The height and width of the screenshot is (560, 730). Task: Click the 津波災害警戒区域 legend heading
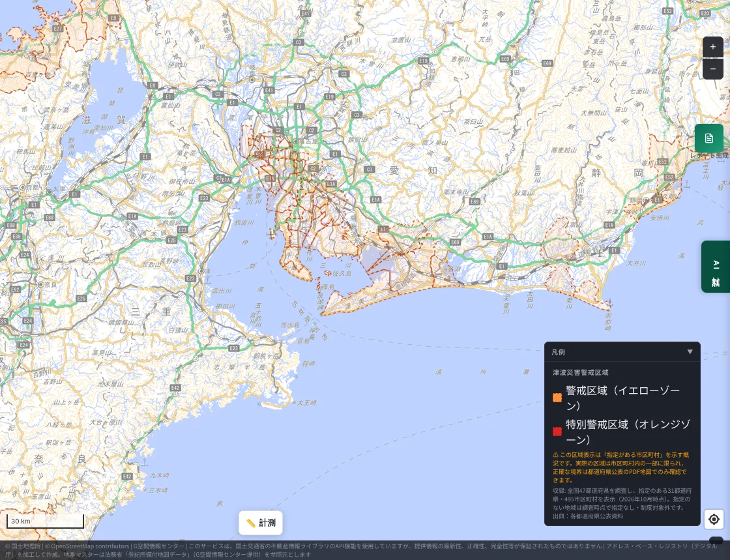(581, 372)
